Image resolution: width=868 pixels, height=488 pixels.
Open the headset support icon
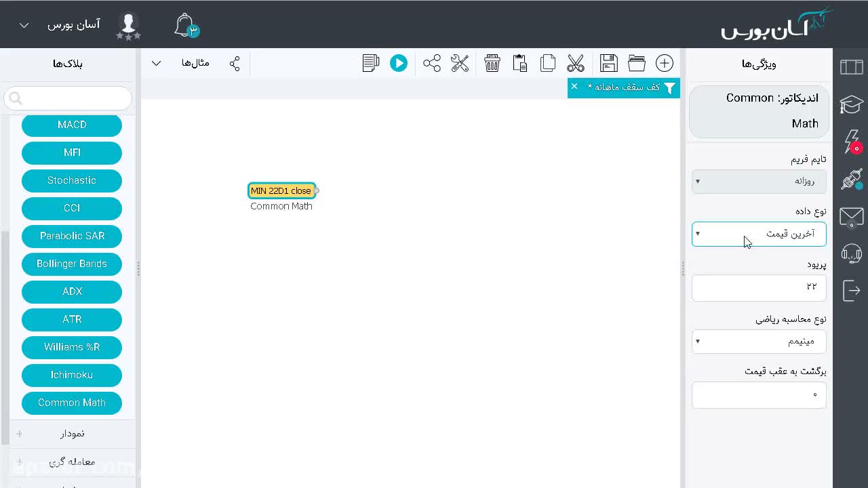point(852,253)
